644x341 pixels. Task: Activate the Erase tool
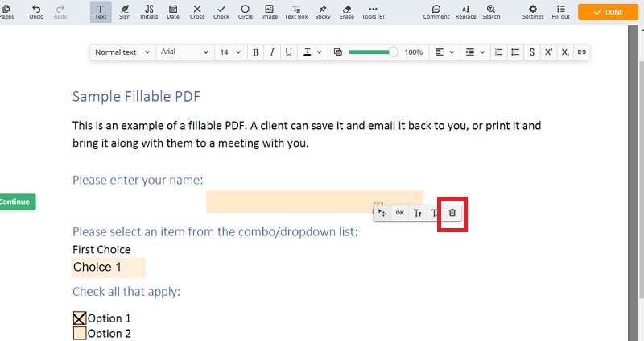point(347,12)
